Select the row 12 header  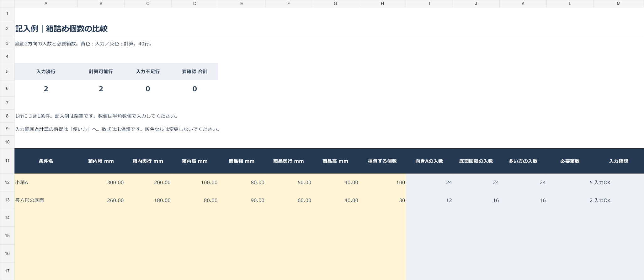(x=7, y=182)
